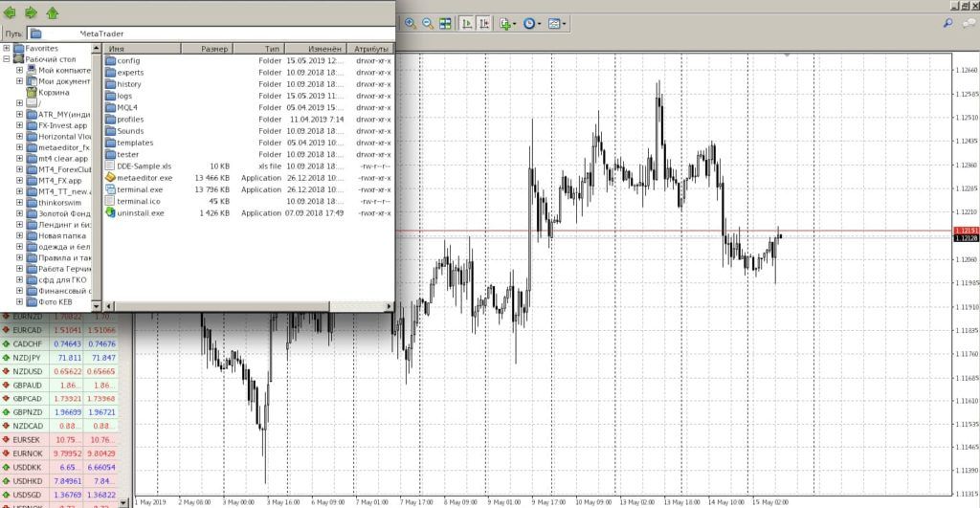Click the Zoom Out magnifier on chart toolbar
This screenshot has height=508, width=980.
click(x=428, y=23)
